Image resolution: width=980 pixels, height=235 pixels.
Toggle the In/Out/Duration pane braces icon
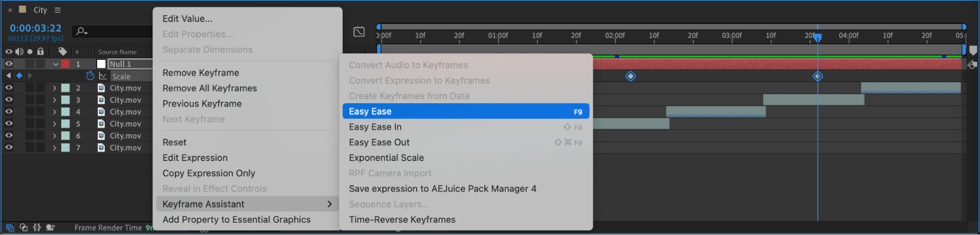click(37, 228)
